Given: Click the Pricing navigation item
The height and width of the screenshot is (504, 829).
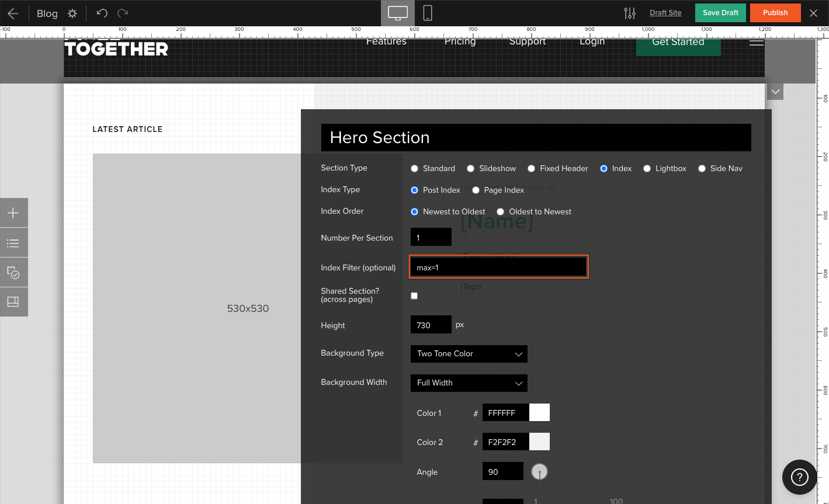Looking at the screenshot, I should point(460,41).
